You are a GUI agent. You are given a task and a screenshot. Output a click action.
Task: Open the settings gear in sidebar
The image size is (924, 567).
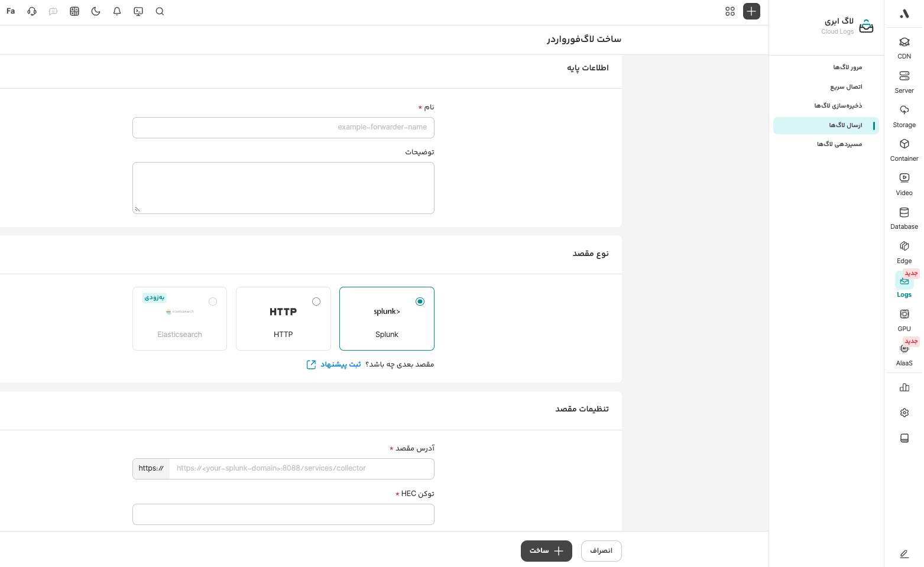point(904,413)
